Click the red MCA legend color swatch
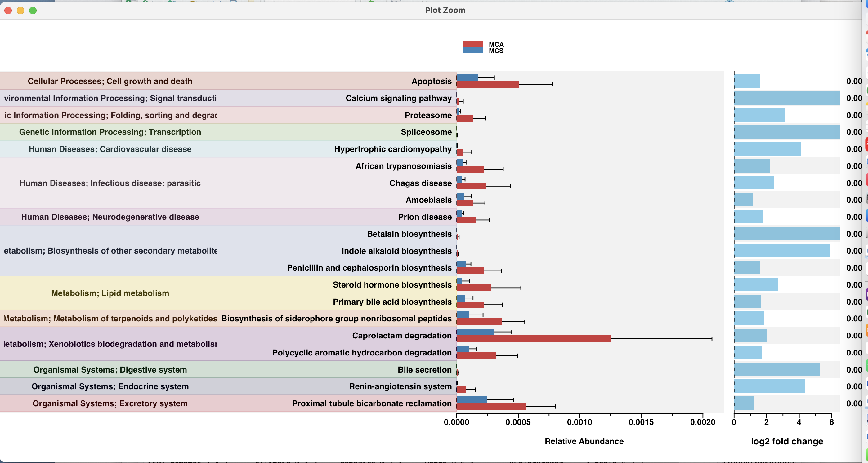 pyautogui.click(x=473, y=44)
